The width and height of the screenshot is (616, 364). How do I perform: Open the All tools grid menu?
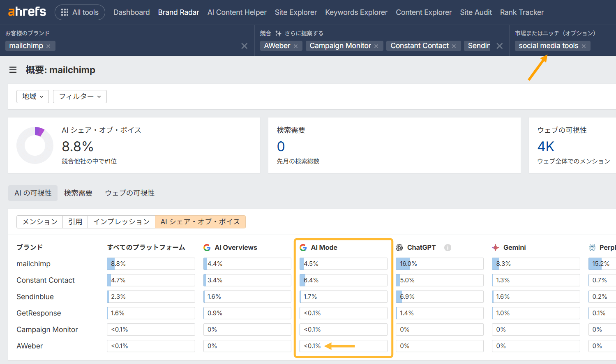click(80, 12)
